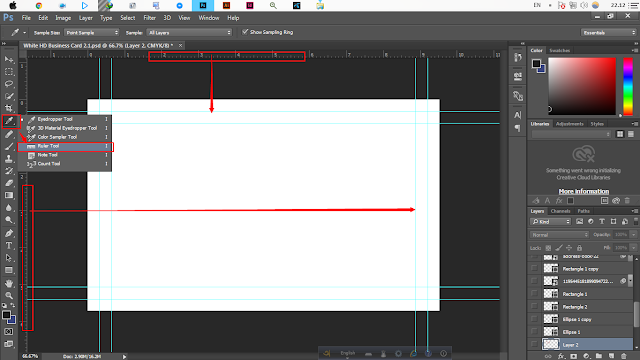Toggle visibility of Ellipse 1 copy layer

[x=534, y=319]
